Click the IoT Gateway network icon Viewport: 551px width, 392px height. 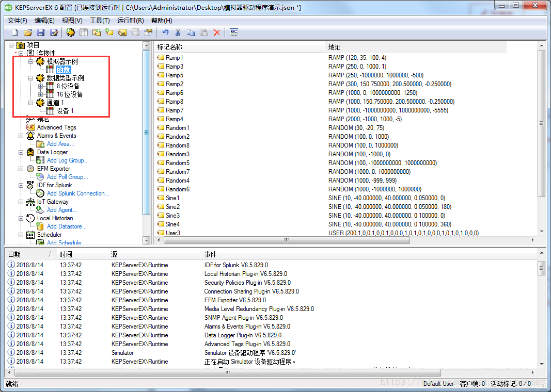click(30, 202)
